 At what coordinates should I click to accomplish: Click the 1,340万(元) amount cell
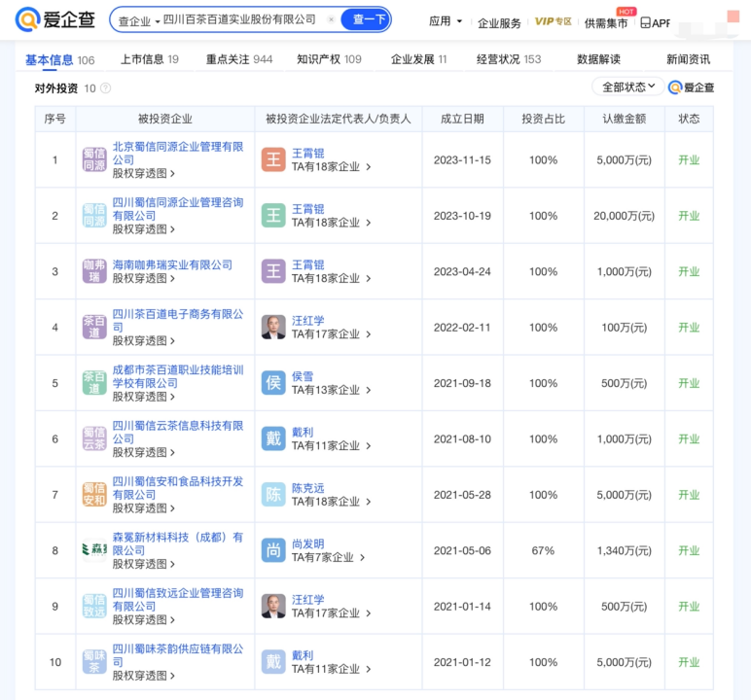[x=625, y=550]
